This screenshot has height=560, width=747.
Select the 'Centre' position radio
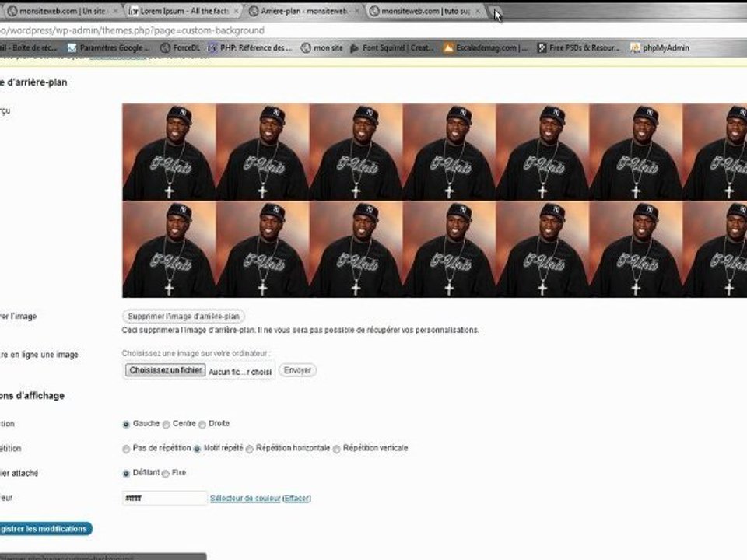click(166, 425)
